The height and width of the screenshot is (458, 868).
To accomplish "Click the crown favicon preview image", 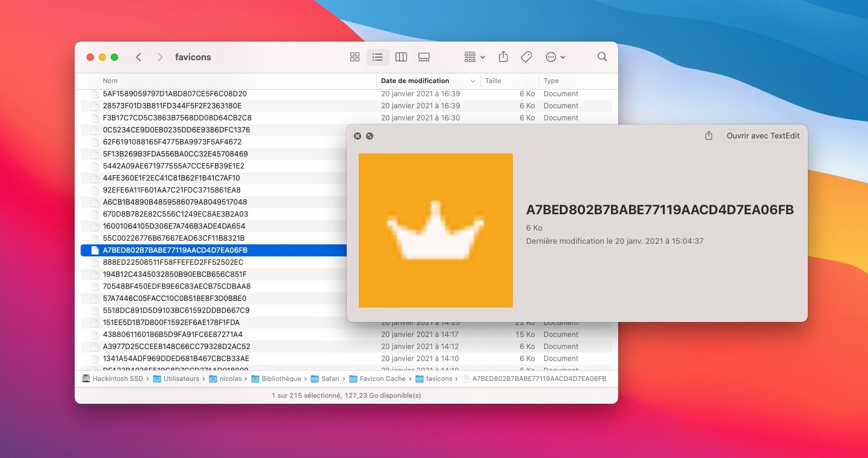I will 436,231.
